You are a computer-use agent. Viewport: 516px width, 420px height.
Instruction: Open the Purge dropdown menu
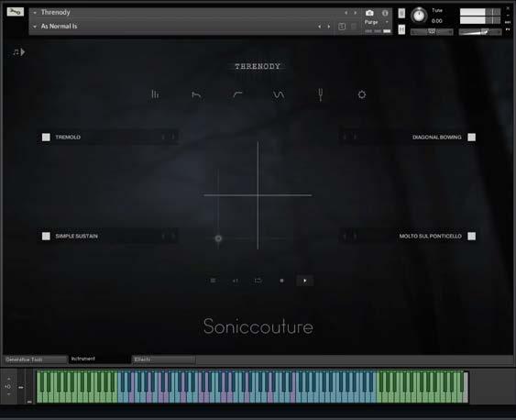click(376, 22)
